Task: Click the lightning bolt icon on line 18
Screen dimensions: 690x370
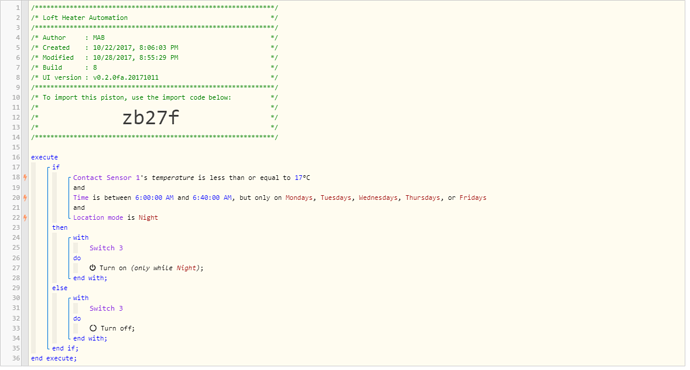Action: [x=25, y=177]
